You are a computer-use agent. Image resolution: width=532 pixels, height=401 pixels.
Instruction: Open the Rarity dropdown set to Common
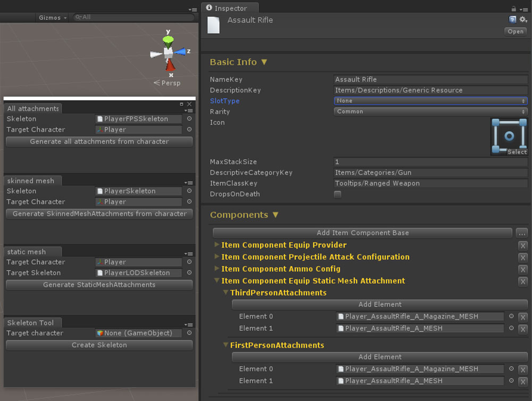coord(430,112)
